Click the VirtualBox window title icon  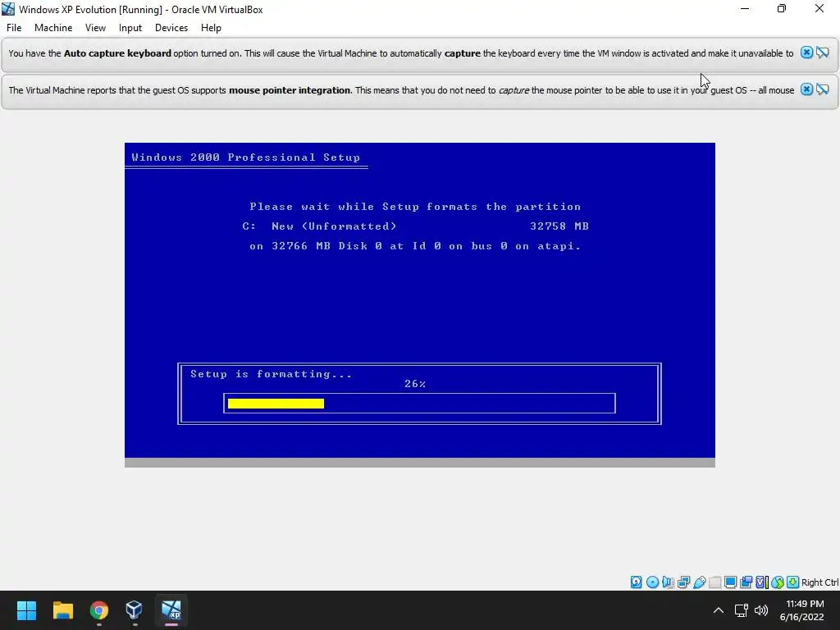(8, 9)
